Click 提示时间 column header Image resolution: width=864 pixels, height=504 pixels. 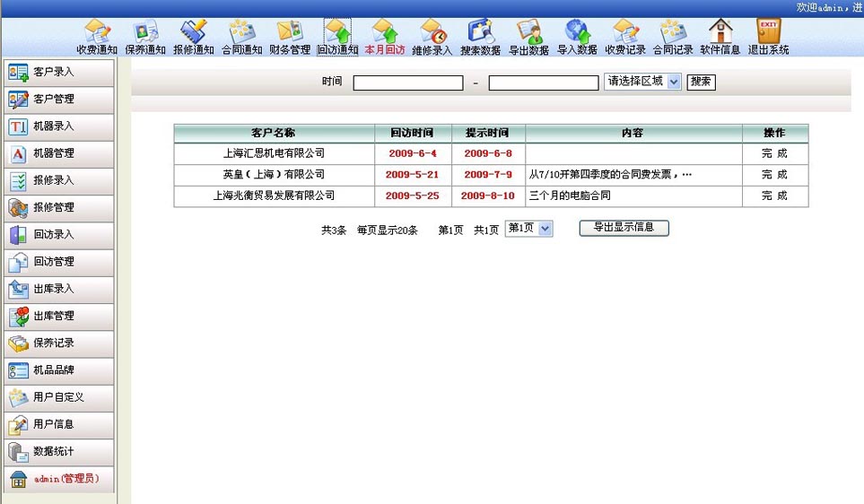tap(488, 134)
